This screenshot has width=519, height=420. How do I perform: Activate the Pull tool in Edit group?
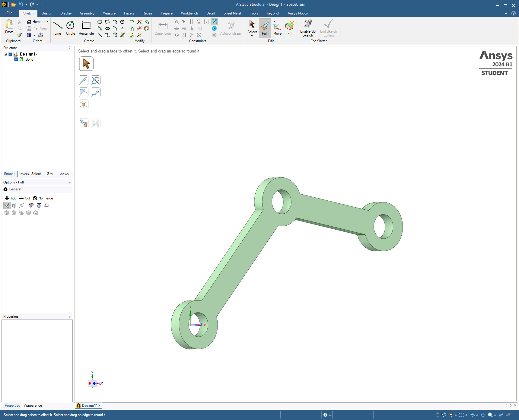(x=265, y=28)
